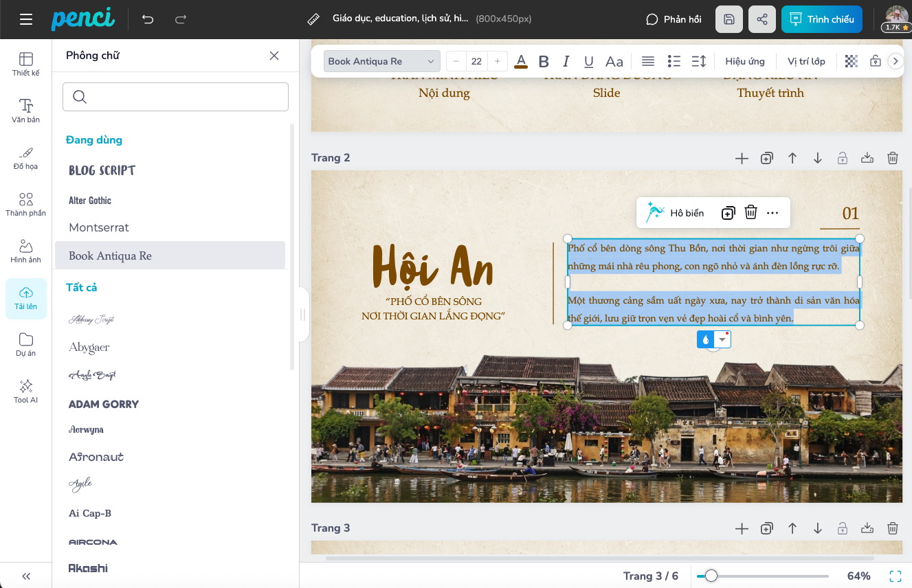912x588 pixels.
Task: Click the undo arrow icon
Action: 148,19
